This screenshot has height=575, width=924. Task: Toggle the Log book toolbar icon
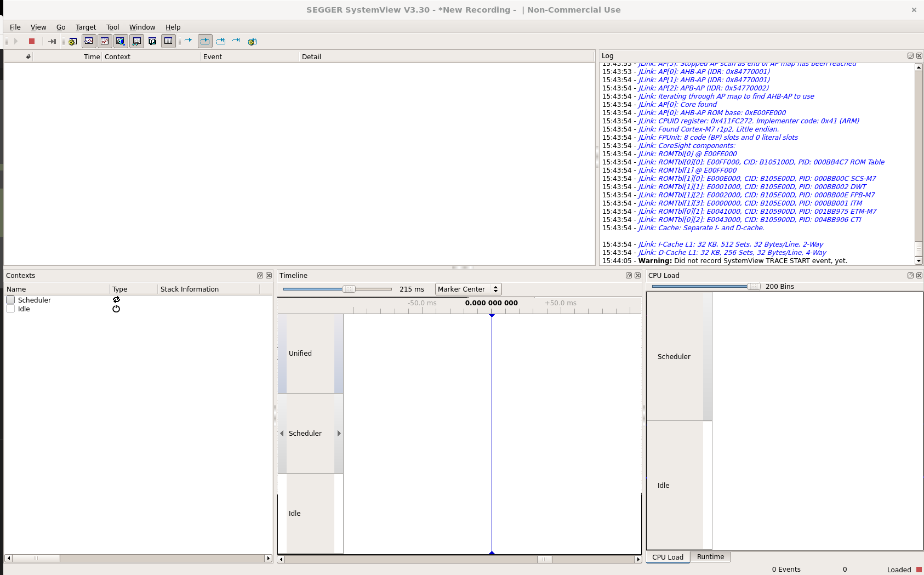[152, 41]
